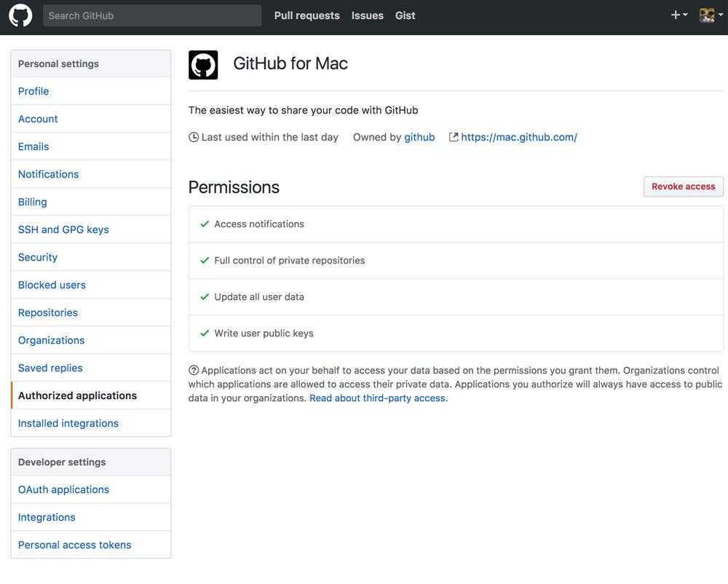Click the GitHub Octocat logo in header
The image size is (728, 584).
pos(20,15)
